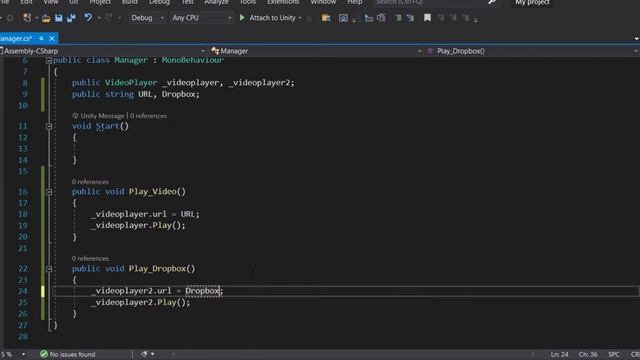
Task: Open the Debug configuration dropdown
Action: (x=147, y=18)
